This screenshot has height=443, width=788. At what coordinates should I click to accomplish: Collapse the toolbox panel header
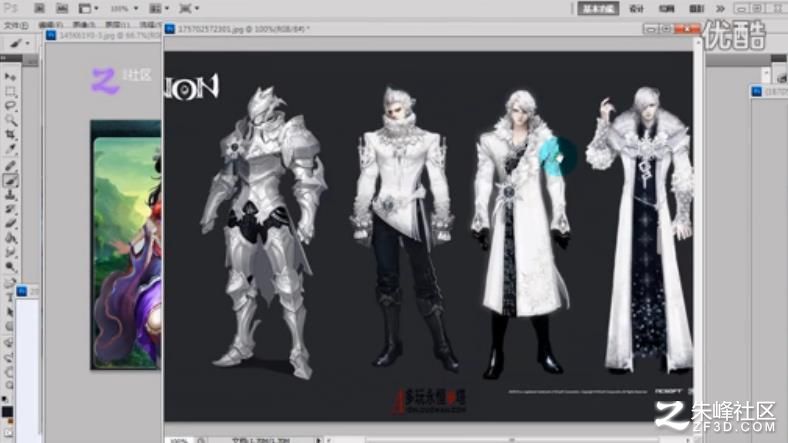(11, 59)
